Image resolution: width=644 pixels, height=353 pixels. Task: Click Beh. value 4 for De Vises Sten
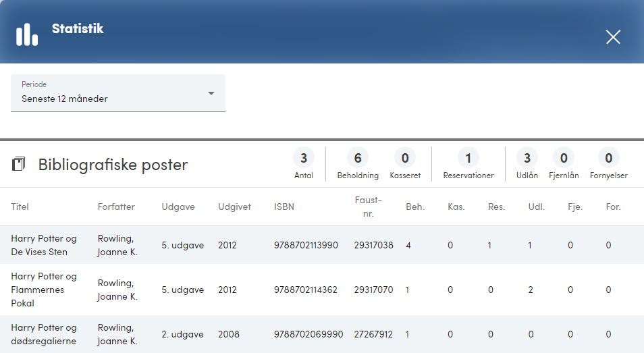pos(408,245)
